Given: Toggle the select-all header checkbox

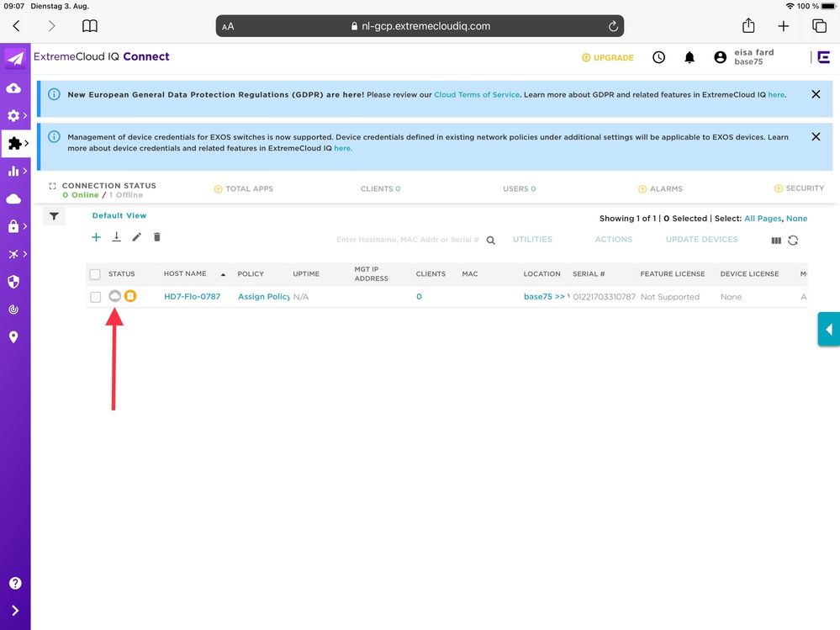Looking at the screenshot, I should 95,274.
